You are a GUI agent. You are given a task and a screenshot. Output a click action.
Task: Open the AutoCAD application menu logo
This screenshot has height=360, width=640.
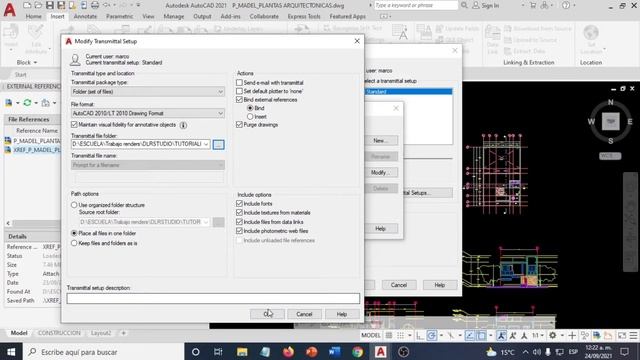coord(9,9)
